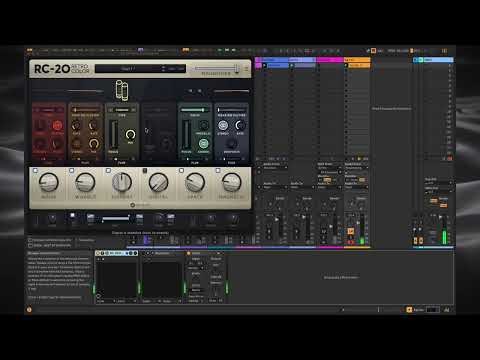Click the lit Tone knob in Wobble module
The width and height of the screenshot is (480, 360).
[94, 144]
